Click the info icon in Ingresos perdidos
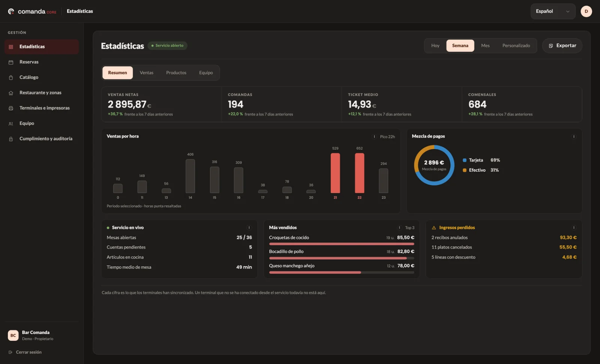 point(574,228)
